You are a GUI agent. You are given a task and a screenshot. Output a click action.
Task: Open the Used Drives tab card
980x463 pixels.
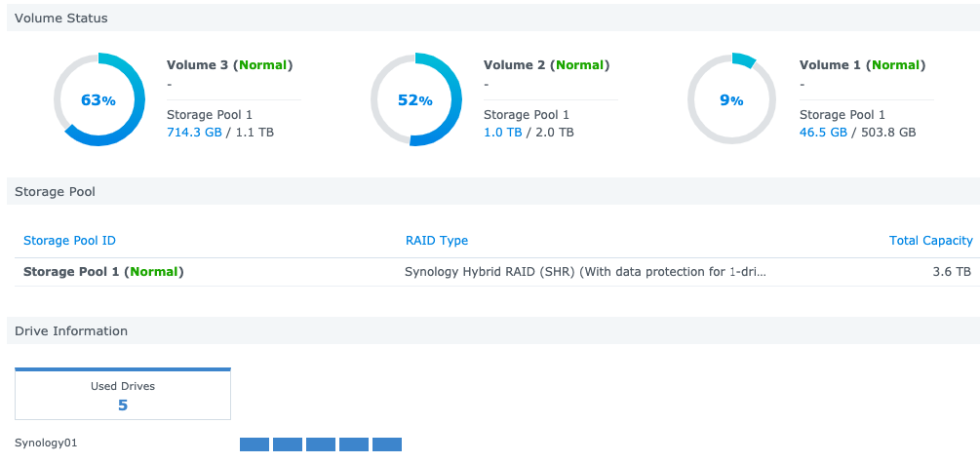pos(123,395)
